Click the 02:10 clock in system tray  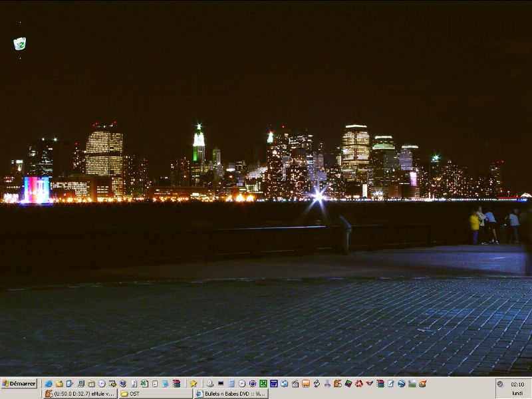coord(517,384)
